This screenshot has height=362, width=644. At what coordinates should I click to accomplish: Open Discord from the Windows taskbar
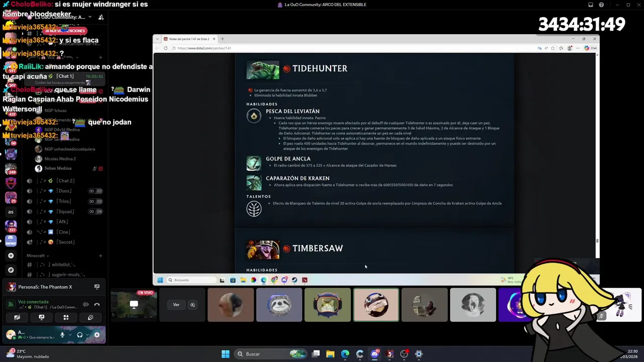coord(374,354)
